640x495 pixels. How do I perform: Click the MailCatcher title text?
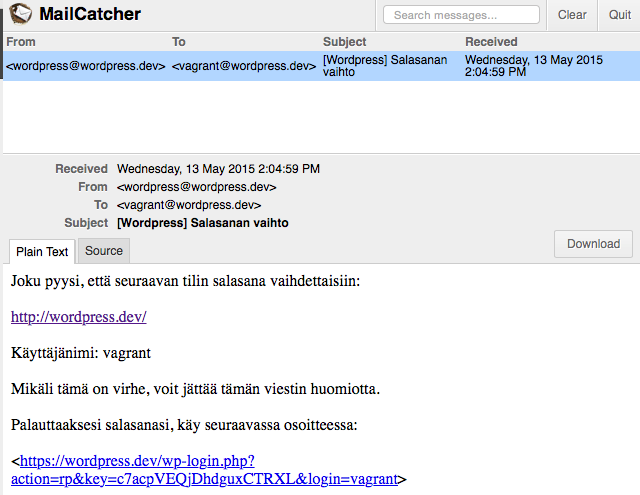[90, 14]
